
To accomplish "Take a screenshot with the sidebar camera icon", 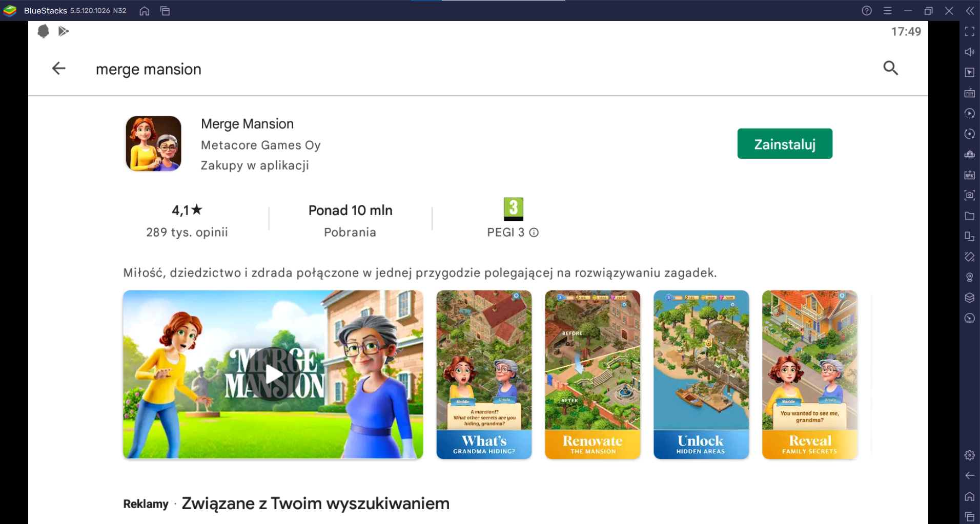I will (x=970, y=195).
